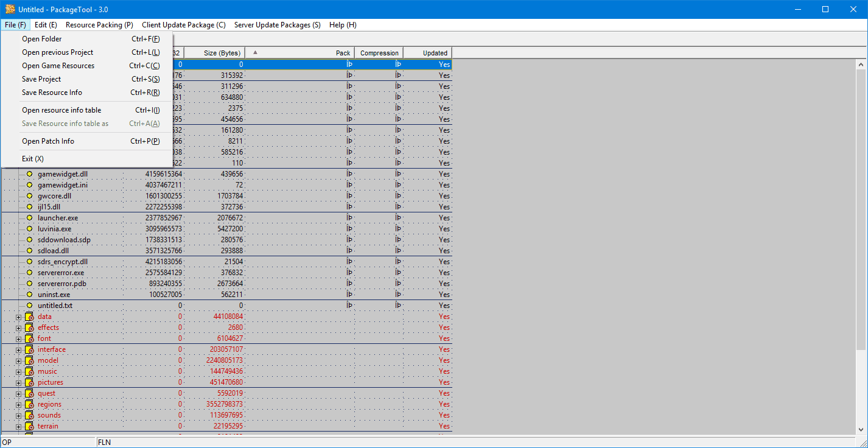The image size is (868, 448).
Task: Expand the regions folder node
Action: pos(18,405)
